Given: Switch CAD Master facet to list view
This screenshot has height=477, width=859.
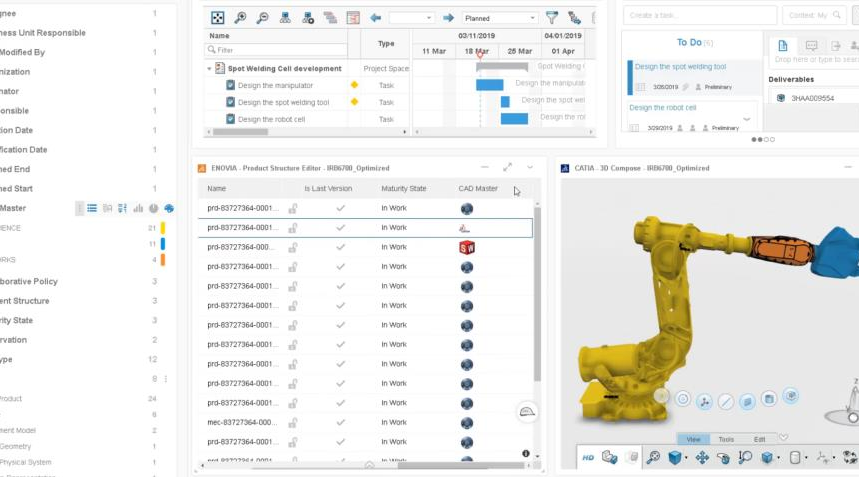Looking at the screenshot, I should pyautogui.click(x=92, y=208).
